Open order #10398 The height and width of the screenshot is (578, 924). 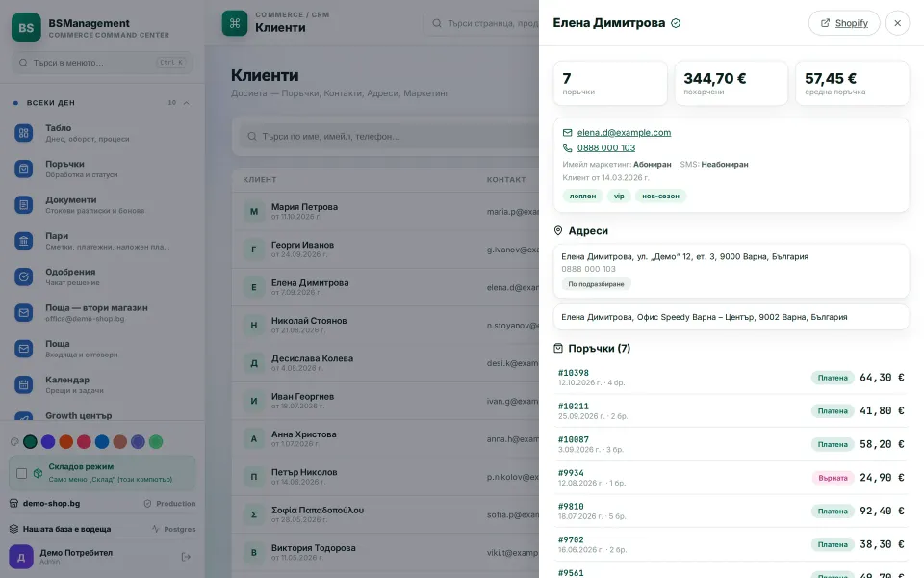[x=731, y=378]
